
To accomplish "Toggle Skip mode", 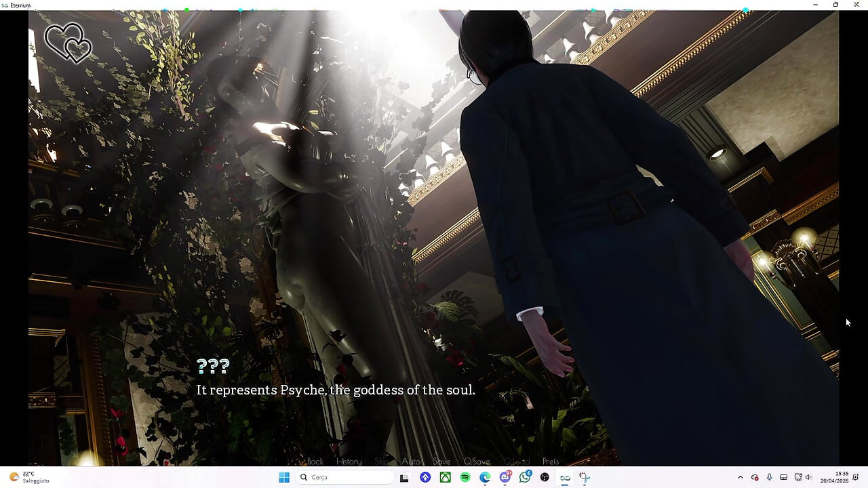I will (x=382, y=462).
